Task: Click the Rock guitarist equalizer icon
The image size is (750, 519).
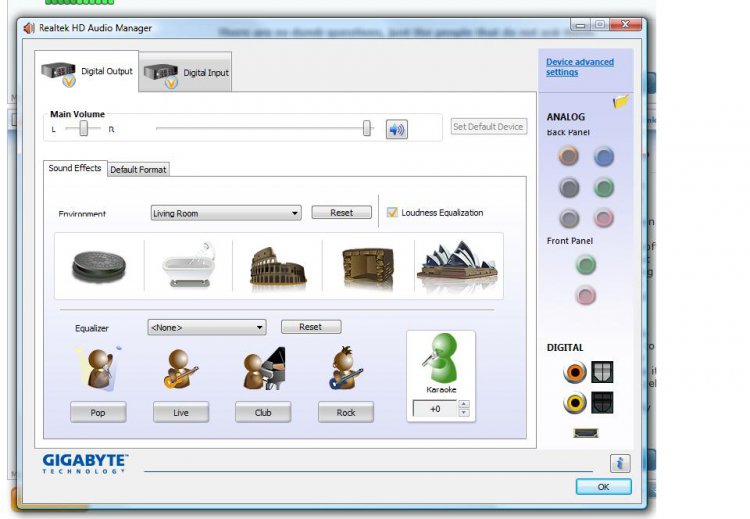Action: click(x=345, y=368)
